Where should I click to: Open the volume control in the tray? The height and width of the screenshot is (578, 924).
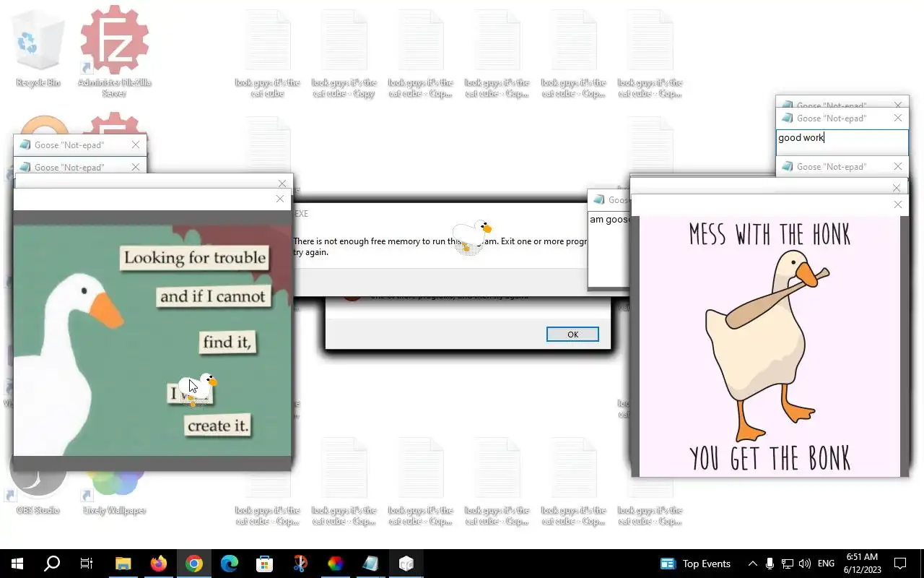[x=805, y=564]
